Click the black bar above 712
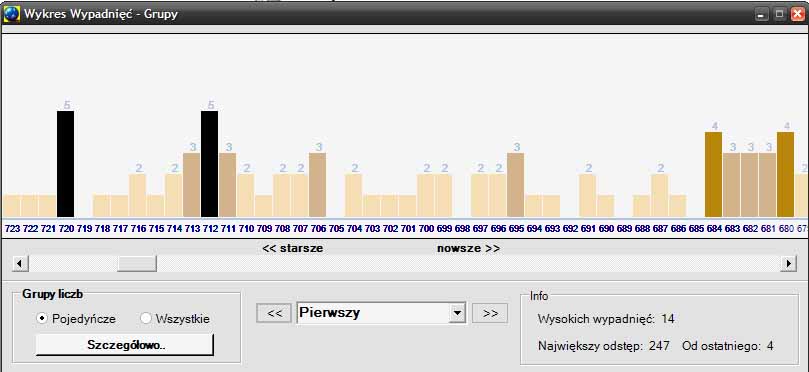809x372 pixels. [x=209, y=164]
